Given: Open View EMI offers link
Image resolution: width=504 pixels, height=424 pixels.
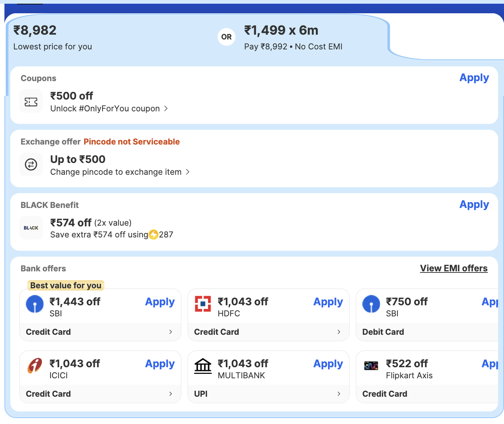Looking at the screenshot, I should 453,268.
